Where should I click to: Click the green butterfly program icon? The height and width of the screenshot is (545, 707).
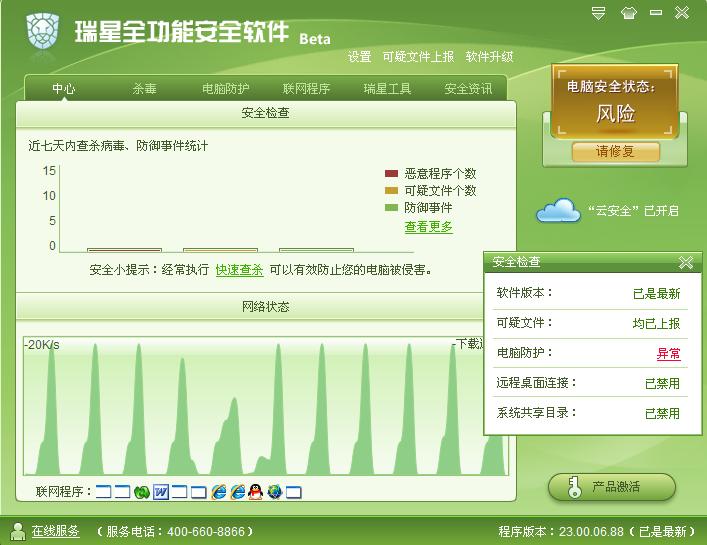tap(142, 492)
